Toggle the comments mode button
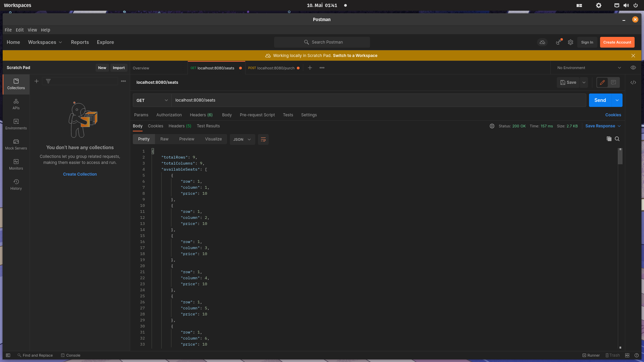Image resolution: width=644 pixels, height=362 pixels. pos(613,82)
